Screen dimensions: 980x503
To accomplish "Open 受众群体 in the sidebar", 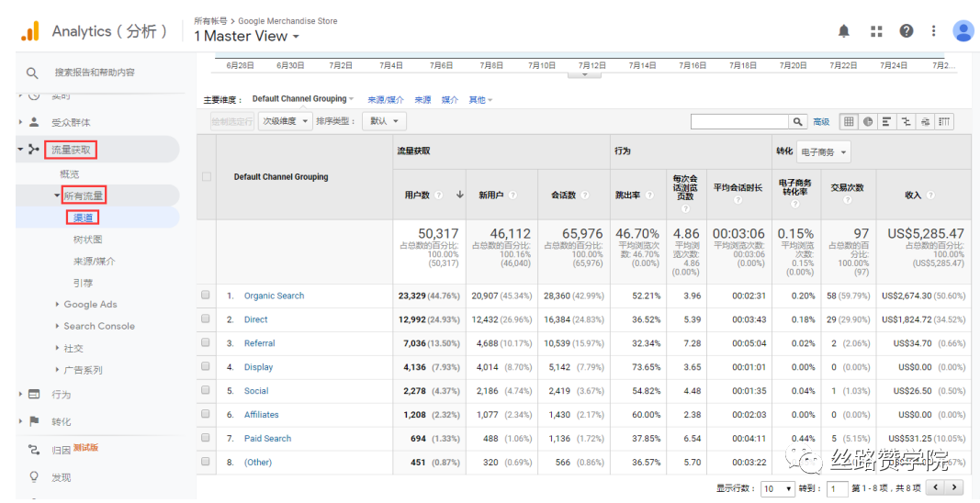I will point(71,122).
